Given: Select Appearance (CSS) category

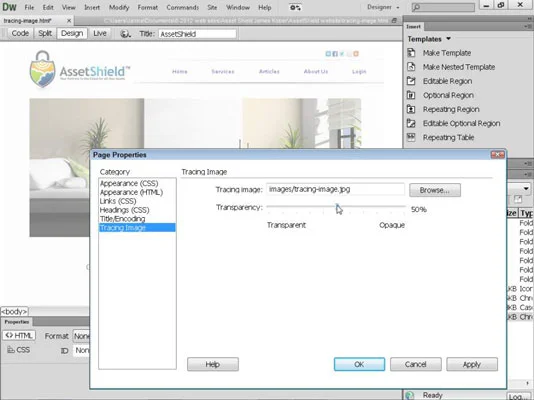Looking at the screenshot, I should point(129,183).
